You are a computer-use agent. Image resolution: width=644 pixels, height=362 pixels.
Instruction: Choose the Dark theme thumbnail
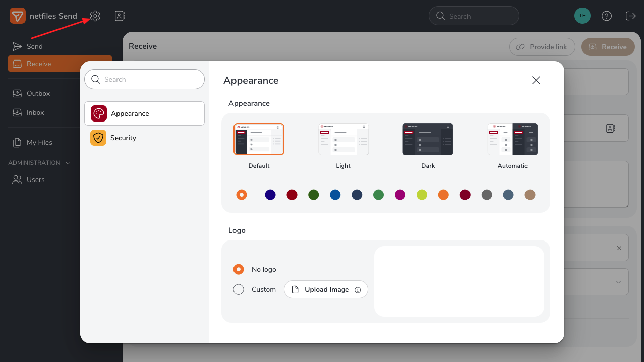(x=428, y=139)
